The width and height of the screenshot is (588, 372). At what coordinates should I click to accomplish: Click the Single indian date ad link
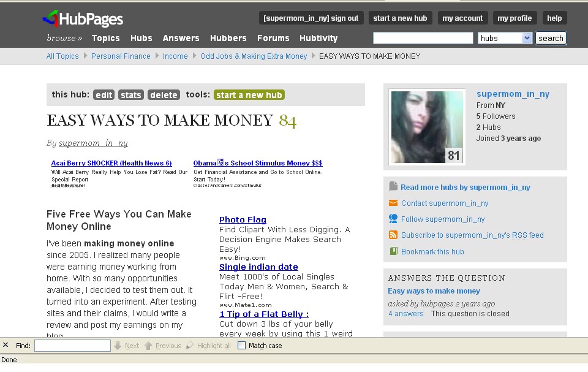click(258, 267)
